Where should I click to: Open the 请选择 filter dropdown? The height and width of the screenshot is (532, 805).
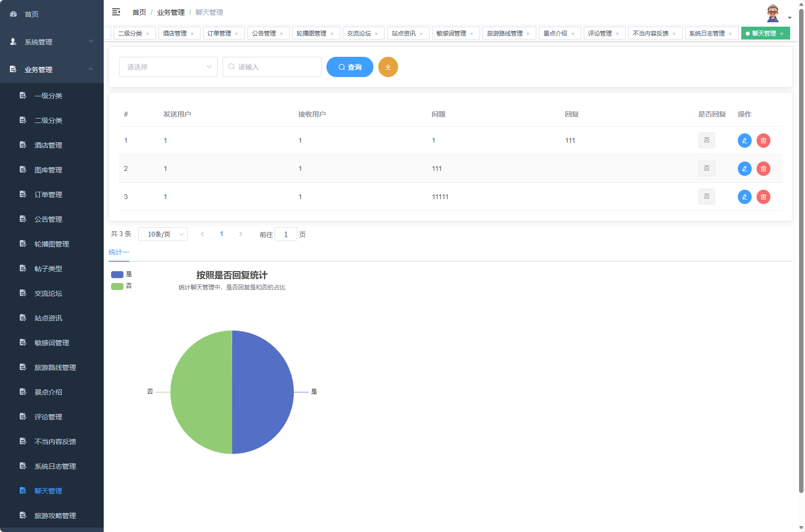click(x=168, y=67)
